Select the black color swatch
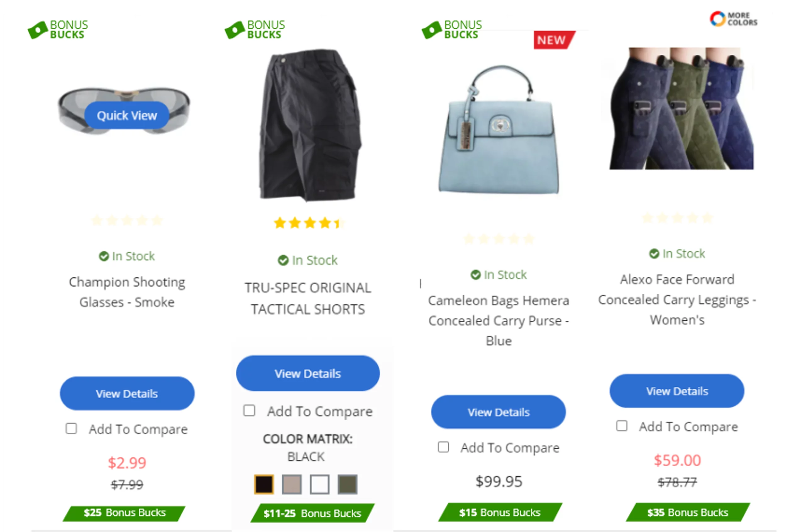 264,484
